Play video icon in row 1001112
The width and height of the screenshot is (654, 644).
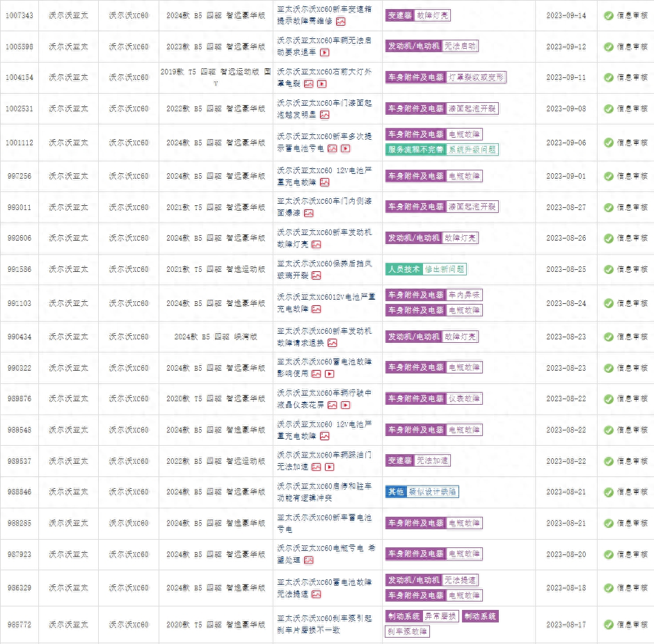(x=345, y=148)
